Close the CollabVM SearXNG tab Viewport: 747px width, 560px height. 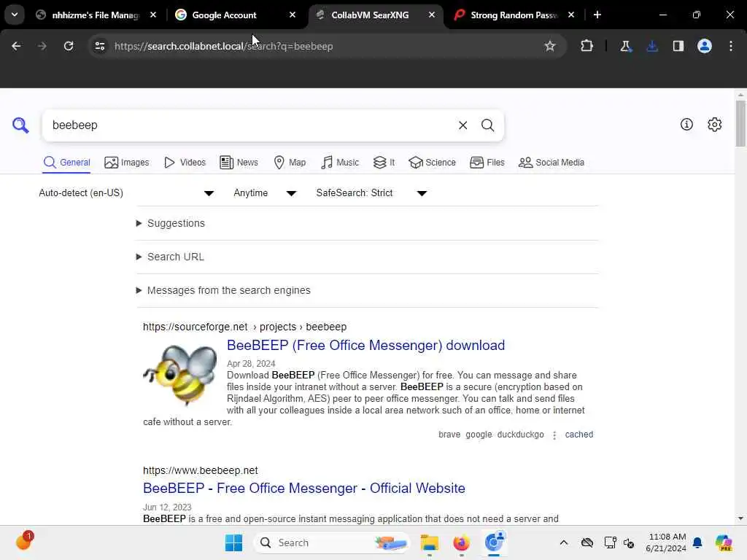point(432,15)
